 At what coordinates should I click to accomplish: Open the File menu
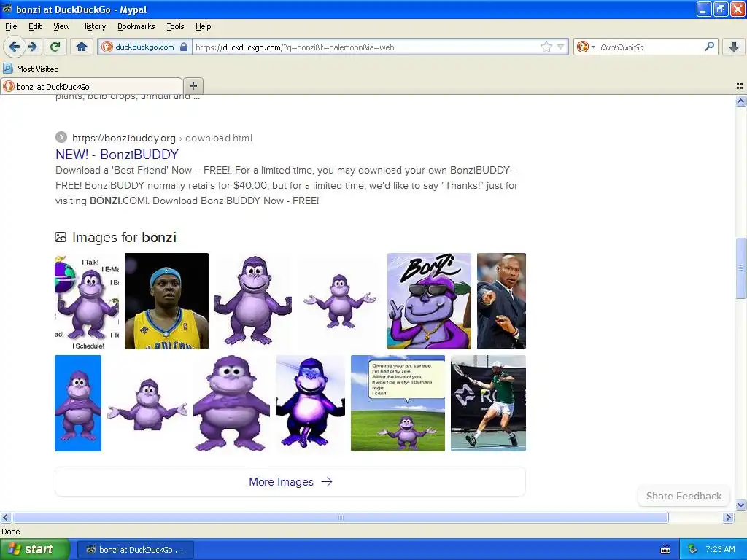click(11, 27)
